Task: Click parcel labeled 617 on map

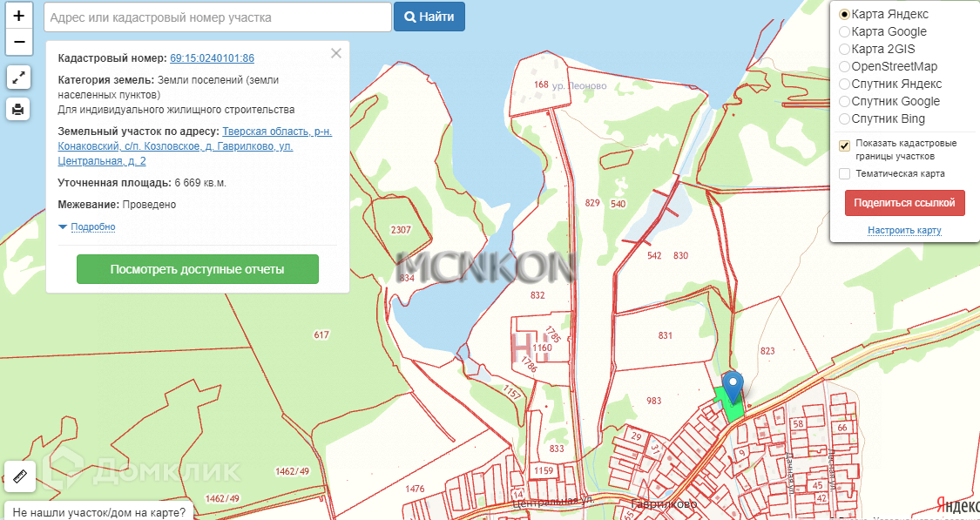Action: (x=321, y=335)
